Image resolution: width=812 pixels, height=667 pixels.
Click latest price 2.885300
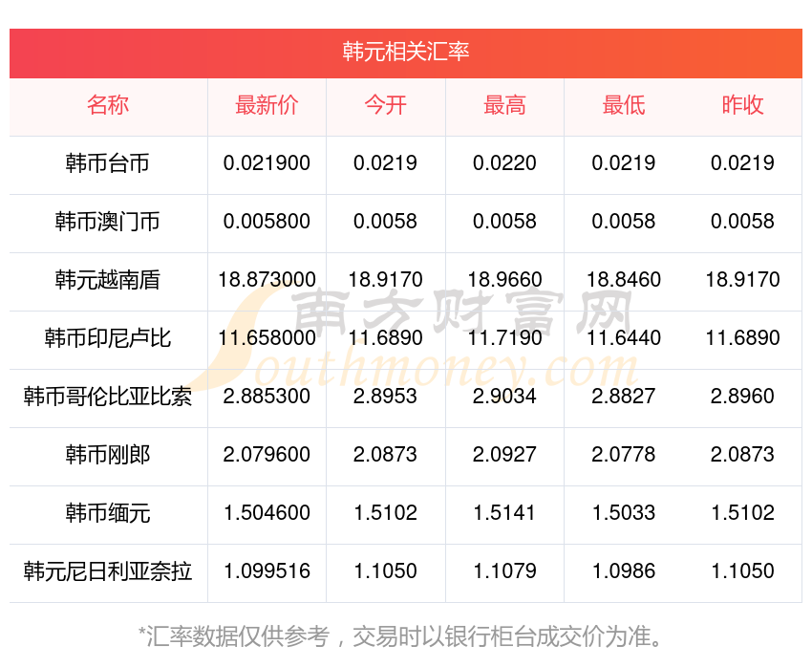pos(267,397)
